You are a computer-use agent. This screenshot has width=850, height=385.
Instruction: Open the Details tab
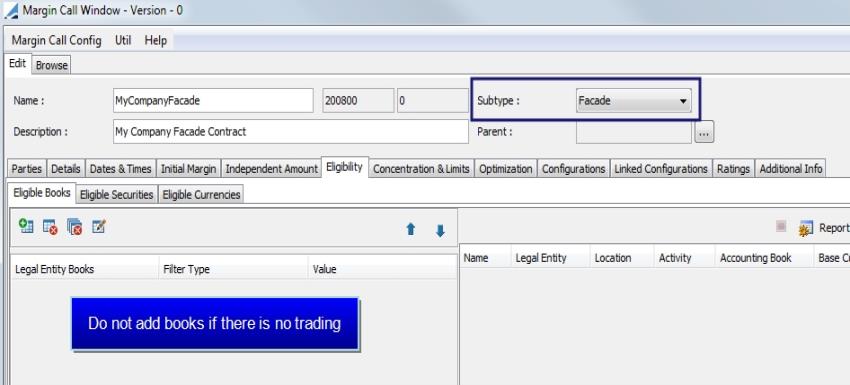(x=66, y=169)
